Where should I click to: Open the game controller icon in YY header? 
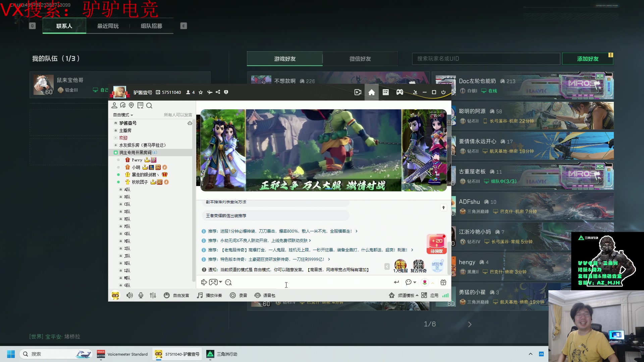399,92
